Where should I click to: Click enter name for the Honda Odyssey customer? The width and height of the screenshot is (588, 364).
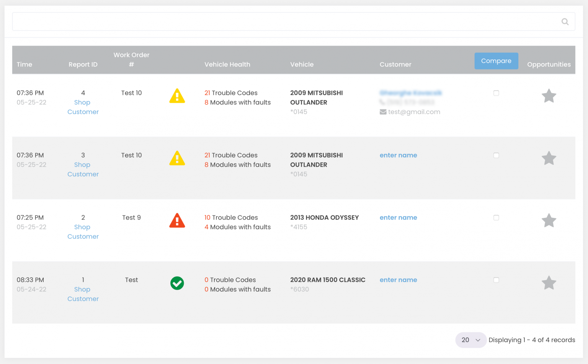(398, 217)
